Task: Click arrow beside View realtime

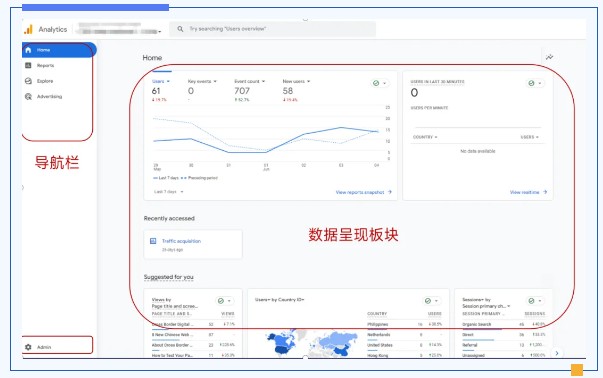Action: point(545,192)
